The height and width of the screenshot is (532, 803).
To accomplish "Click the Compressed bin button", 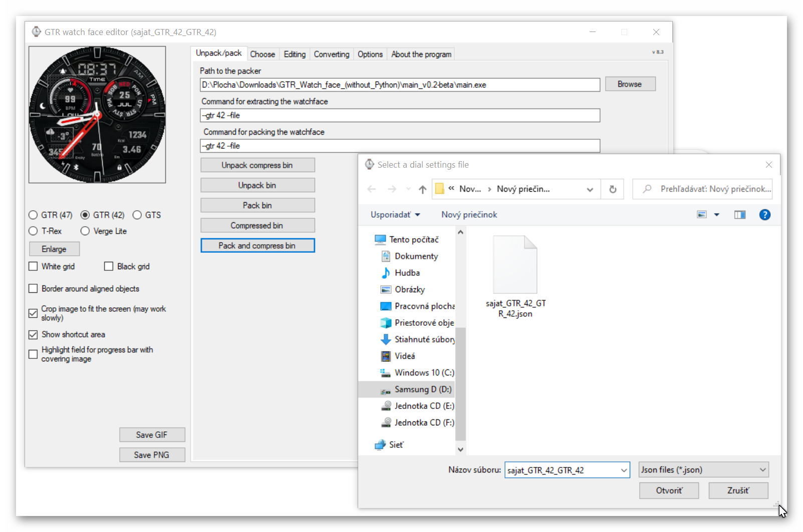I will [257, 225].
